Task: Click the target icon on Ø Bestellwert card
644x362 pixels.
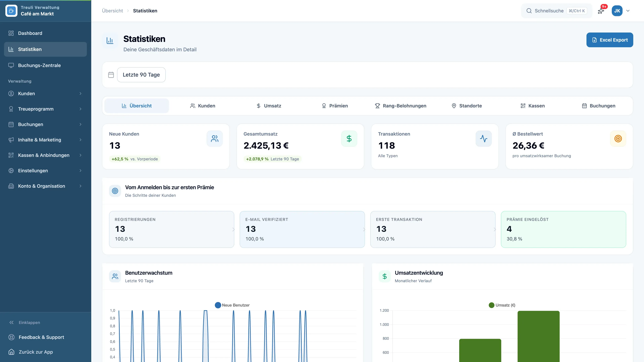Action: [x=618, y=139]
